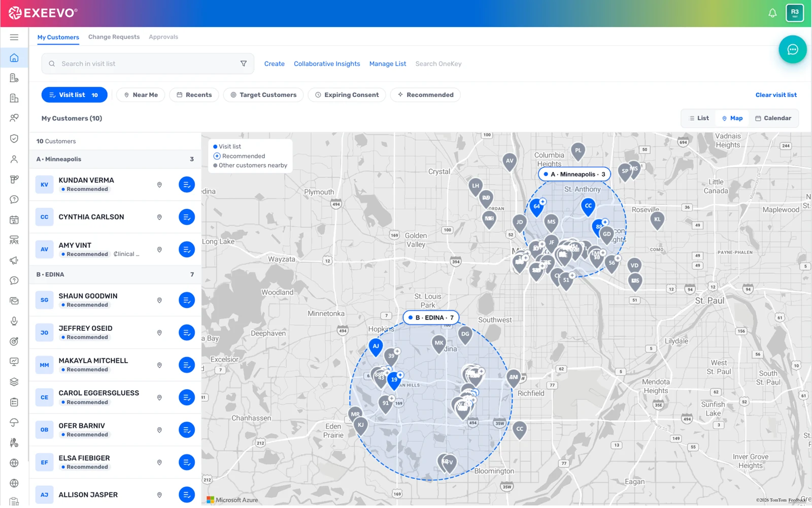
Task: Click visit list button for Makayla Mitchell
Action: tap(187, 365)
